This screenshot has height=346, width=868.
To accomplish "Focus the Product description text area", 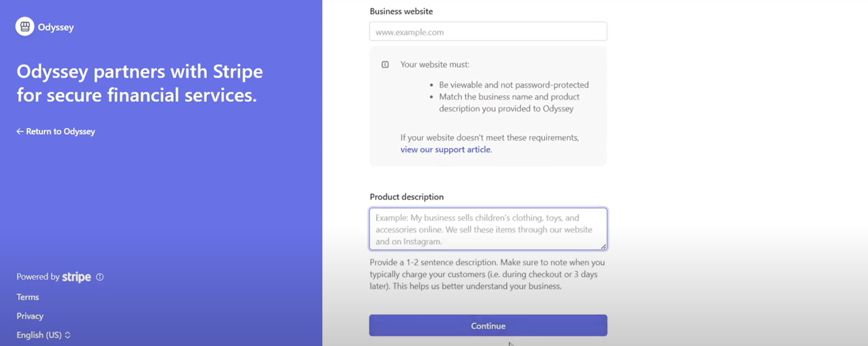I will (488, 229).
